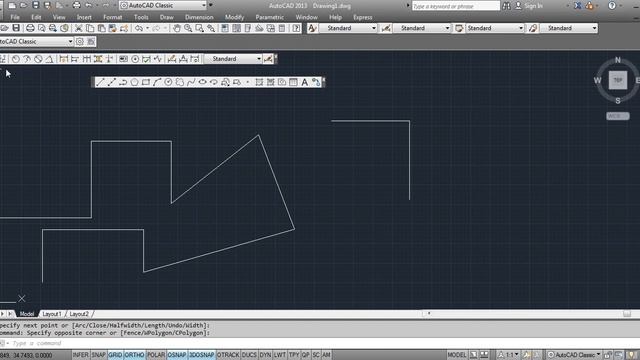The image size is (640, 360).
Task: Select the Rectangle tool
Action: tap(146, 82)
